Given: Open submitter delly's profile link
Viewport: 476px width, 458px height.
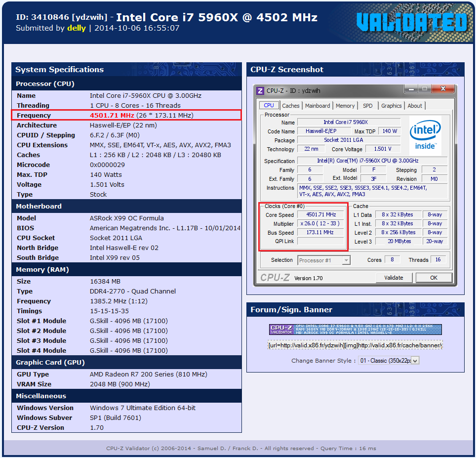Looking at the screenshot, I should (x=76, y=28).
